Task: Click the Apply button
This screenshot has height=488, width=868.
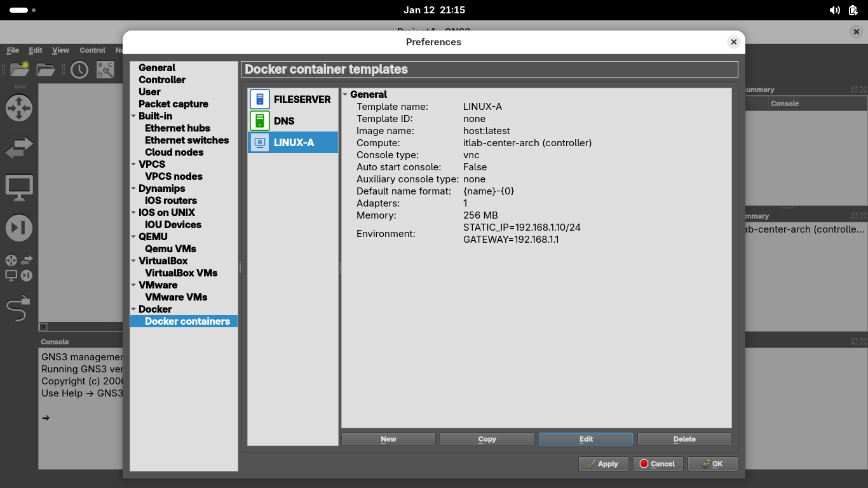Action: [603, 464]
